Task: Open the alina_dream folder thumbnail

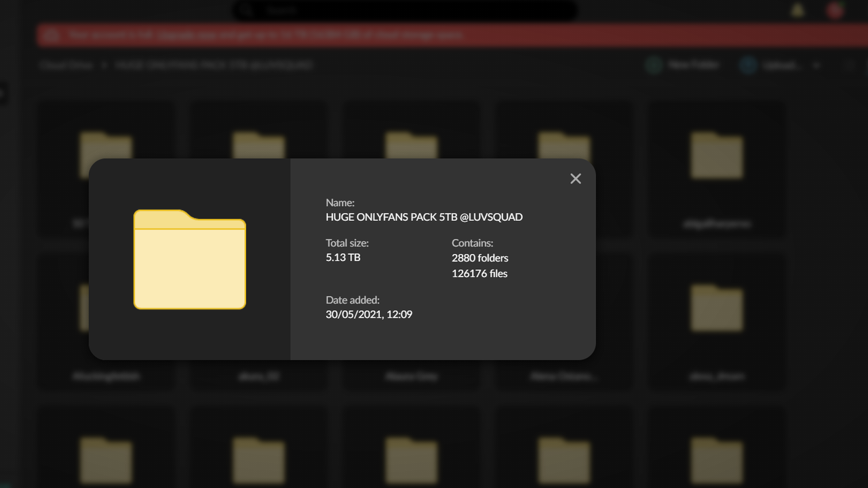Action: coord(717,308)
